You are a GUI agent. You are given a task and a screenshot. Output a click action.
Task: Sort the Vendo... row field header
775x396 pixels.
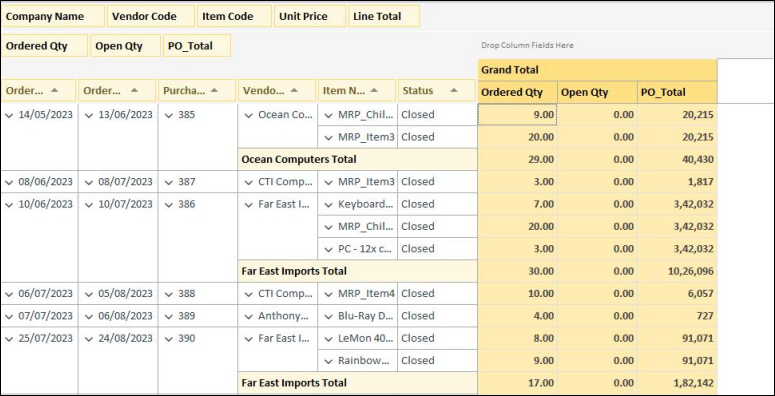[x=277, y=90]
